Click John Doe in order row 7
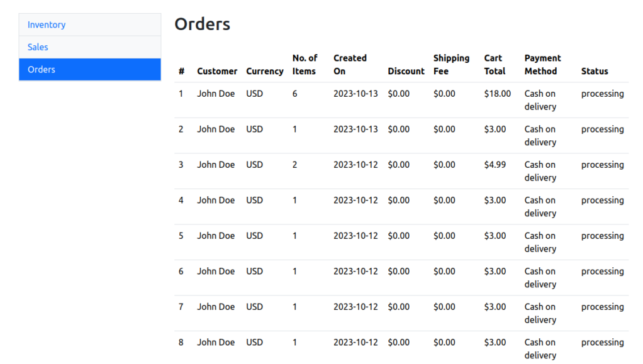 point(216,307)
